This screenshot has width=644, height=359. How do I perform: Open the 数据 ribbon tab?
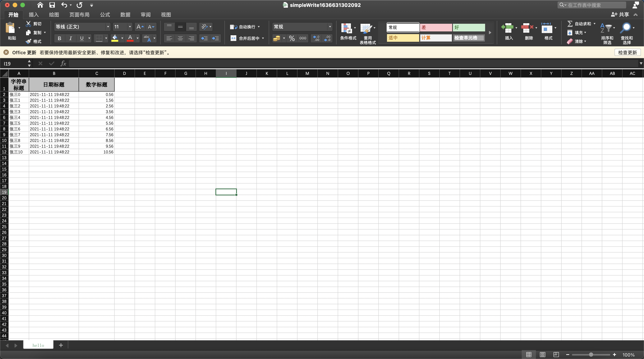pyautogui.click(x=125, y=15)
